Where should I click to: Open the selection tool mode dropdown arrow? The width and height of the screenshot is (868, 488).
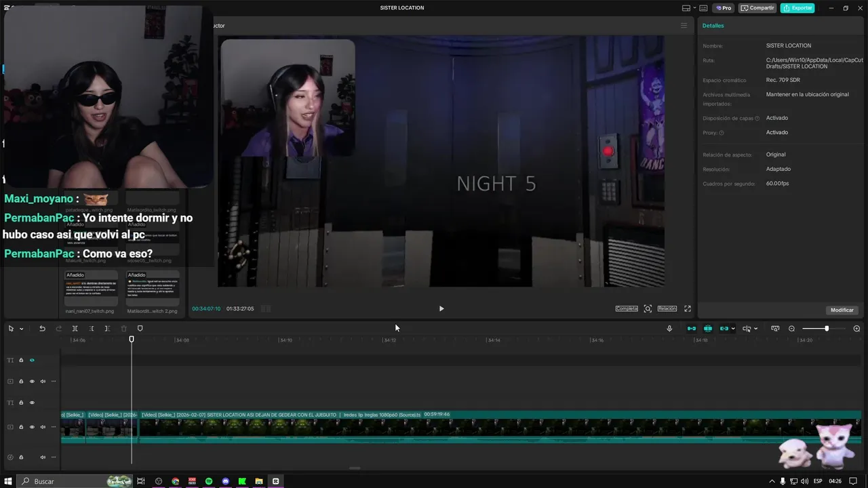[x=21, y=329]
